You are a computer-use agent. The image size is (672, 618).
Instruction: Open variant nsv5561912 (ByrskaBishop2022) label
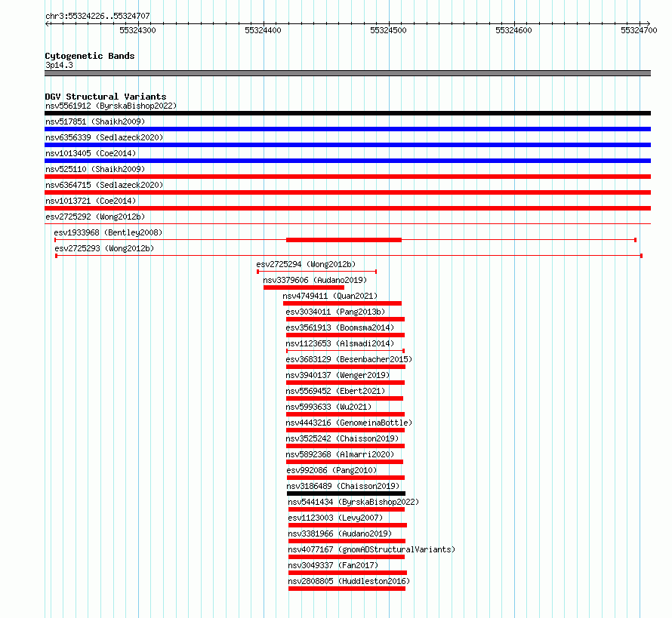point(111,106)
